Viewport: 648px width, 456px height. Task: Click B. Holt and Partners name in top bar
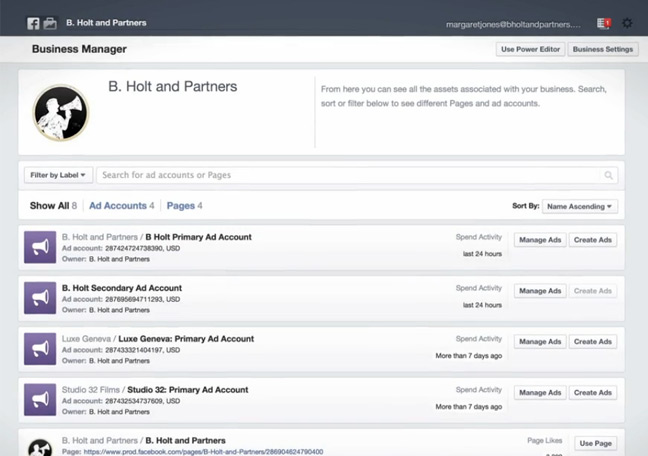pos(106,23)
